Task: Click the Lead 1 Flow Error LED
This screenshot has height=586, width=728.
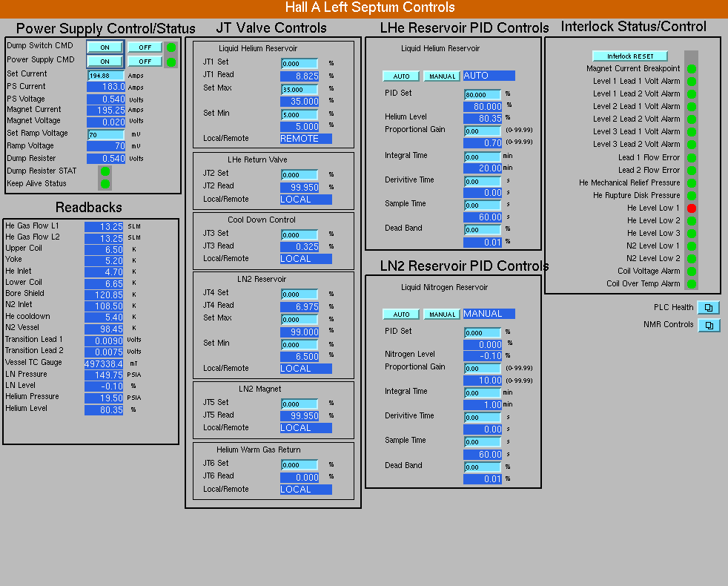Action: (692, 157)
